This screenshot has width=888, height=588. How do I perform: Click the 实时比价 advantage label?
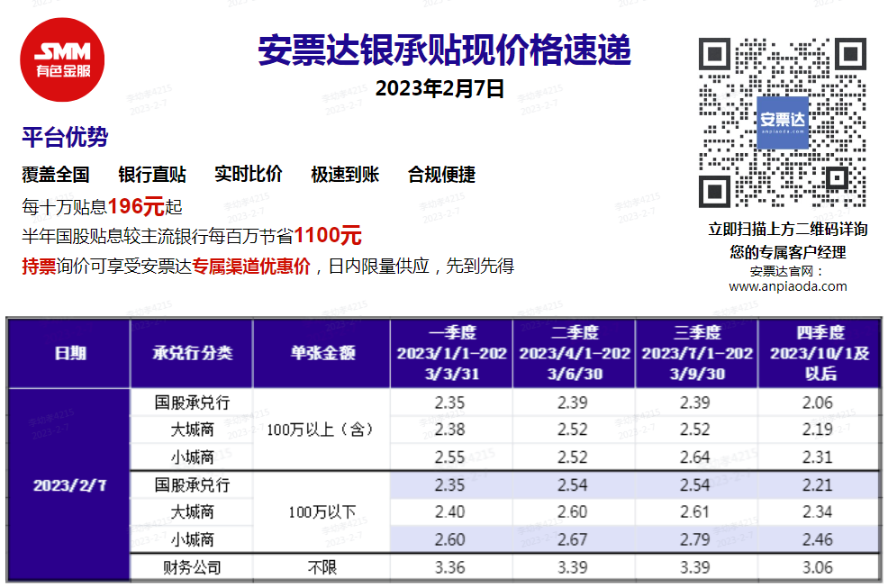(x=248, y=174)
